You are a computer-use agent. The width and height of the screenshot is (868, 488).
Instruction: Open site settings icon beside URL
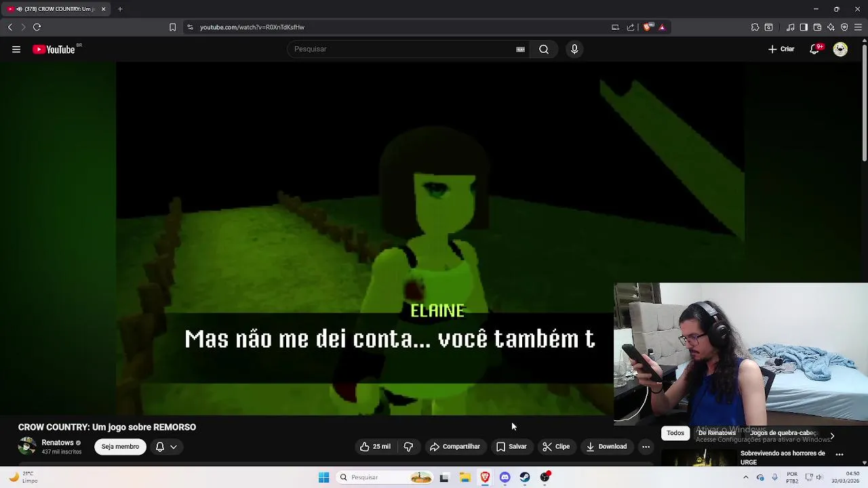[x=190, y=27]
